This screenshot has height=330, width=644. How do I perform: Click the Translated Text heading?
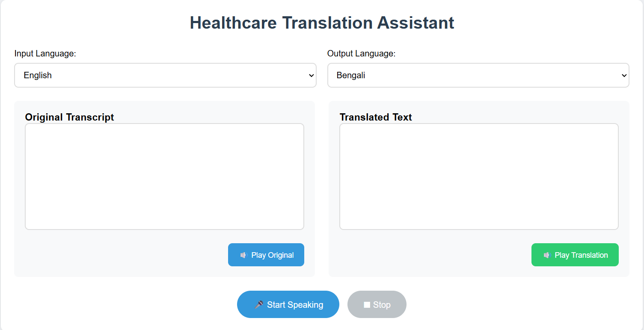376,117
